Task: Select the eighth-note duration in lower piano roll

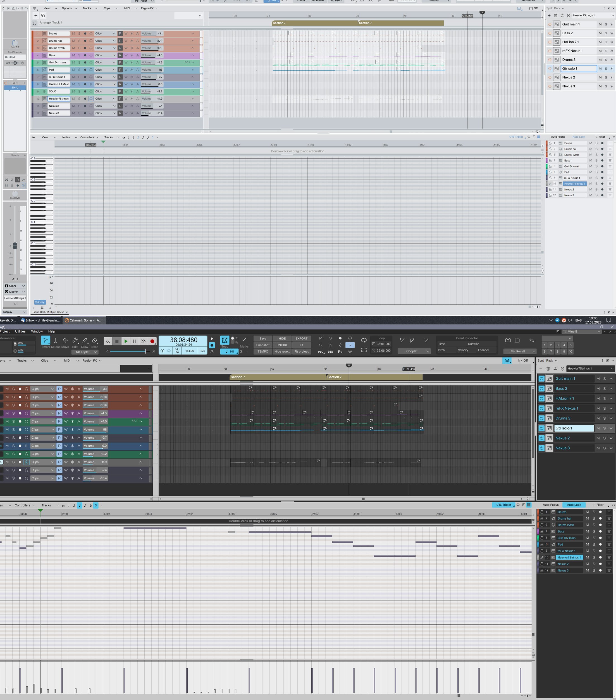Action: 79,505
